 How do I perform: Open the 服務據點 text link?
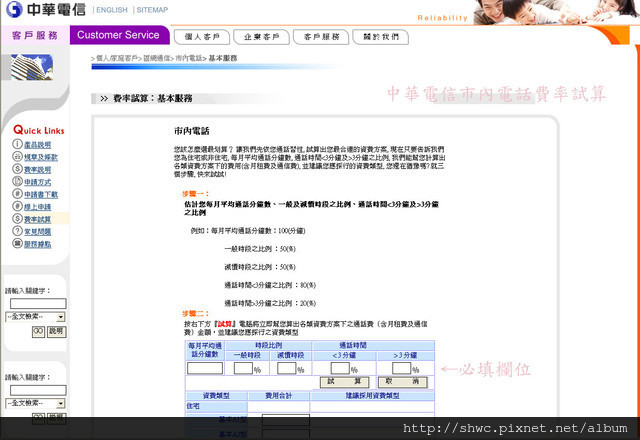click(38, 244)
